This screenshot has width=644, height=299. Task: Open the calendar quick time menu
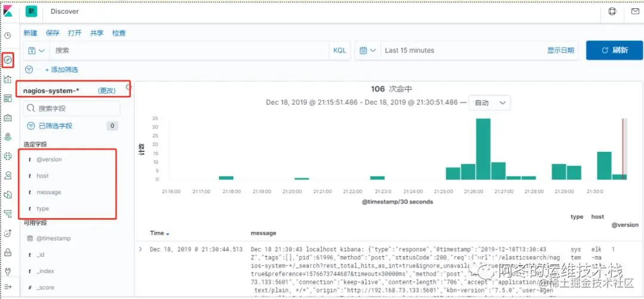[368, 51]
